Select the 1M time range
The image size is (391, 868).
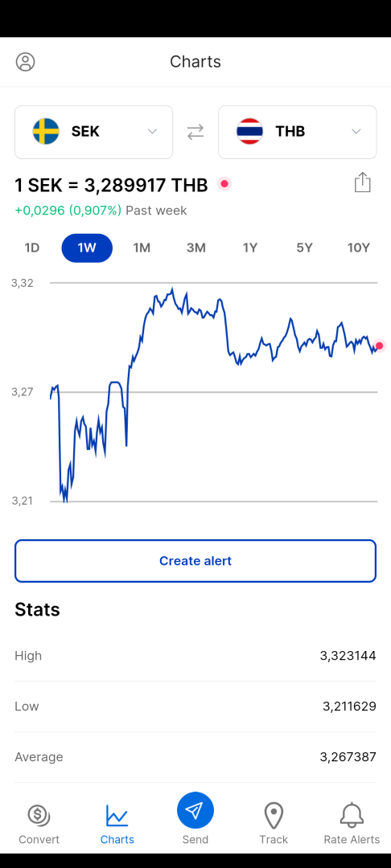[x=142, y=248]
